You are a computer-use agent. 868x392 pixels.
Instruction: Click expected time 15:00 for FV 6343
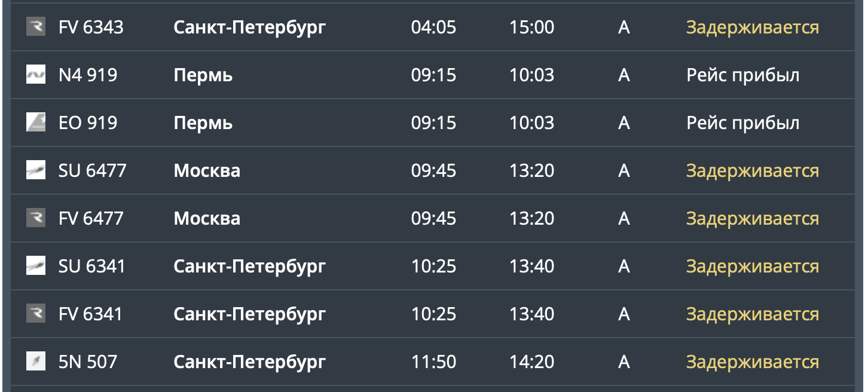[532, 27]
